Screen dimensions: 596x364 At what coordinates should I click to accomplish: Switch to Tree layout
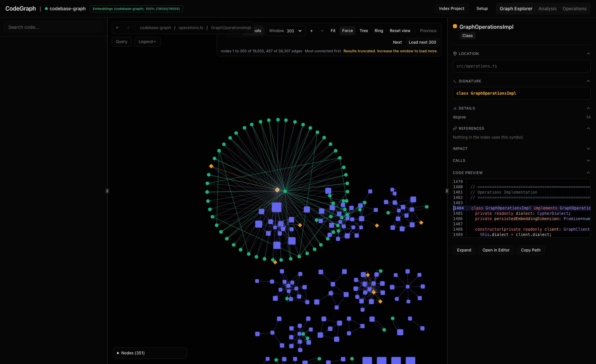click(x=364, y=31)
